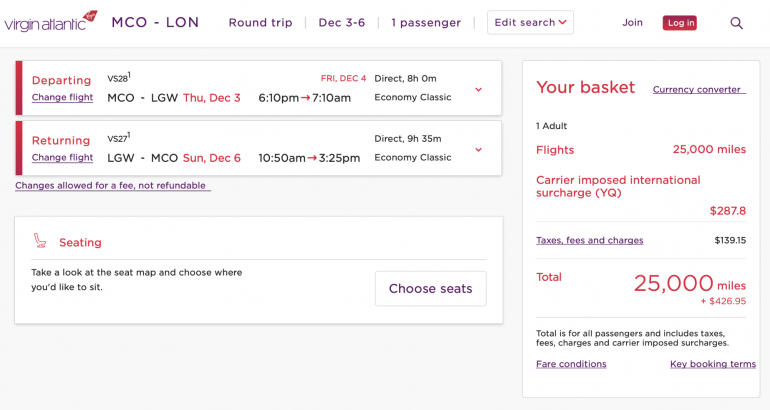This screenshot has height=410, width=770.
Task: Click the Log in button
Action: click(x=680, y=23)
